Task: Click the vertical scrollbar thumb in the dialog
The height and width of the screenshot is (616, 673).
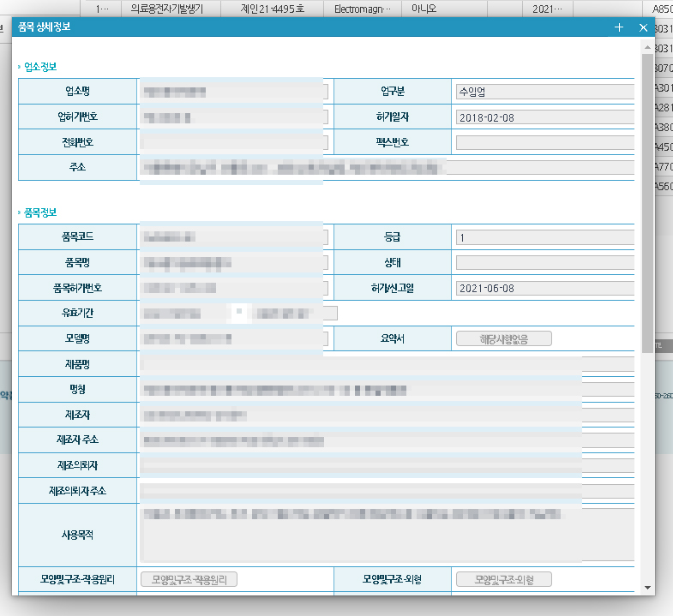Action: pyautogui.click(x=647, y=203)
